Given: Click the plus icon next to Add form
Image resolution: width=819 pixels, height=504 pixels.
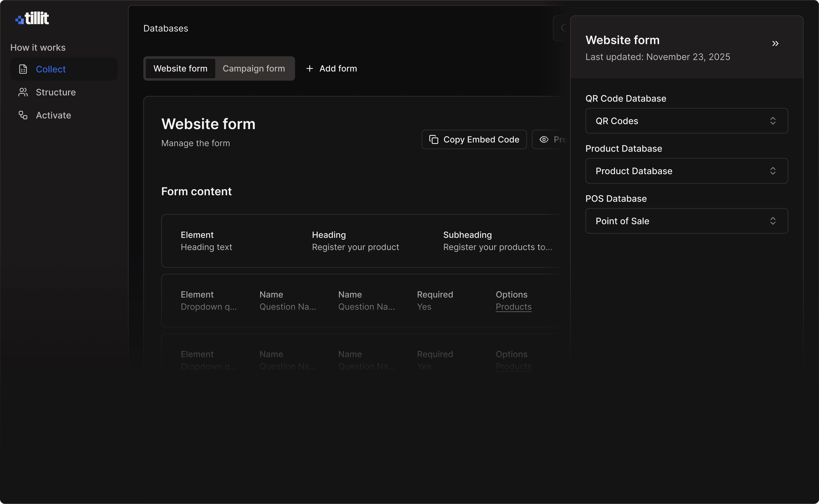Looking at the screenshot, I should tap(309, 68).
